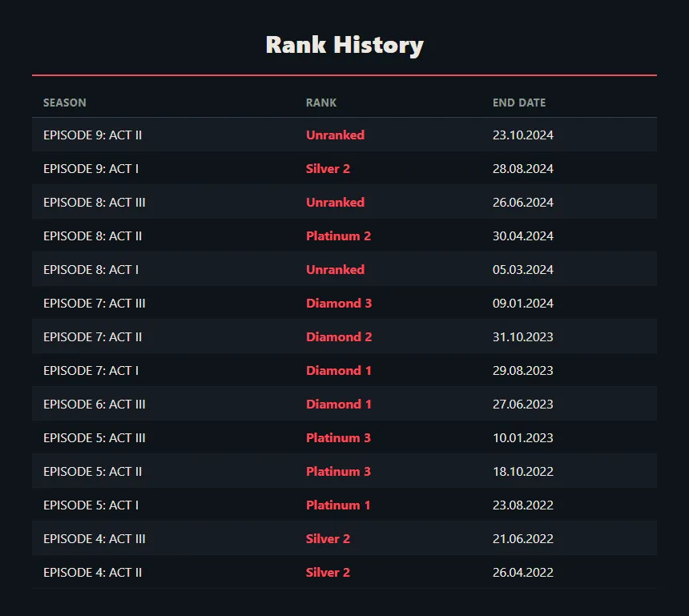Click the EPISODE 5: ACT III season cell

coord(95,438)
